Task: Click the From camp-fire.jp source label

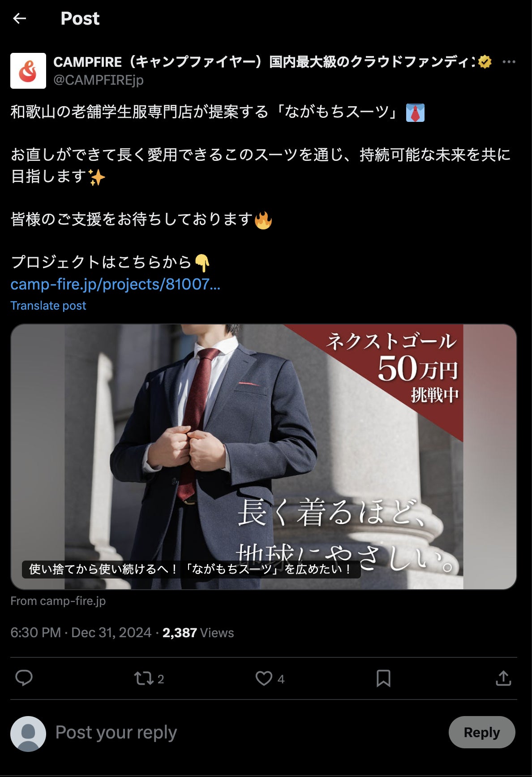Action: (58, 601)
